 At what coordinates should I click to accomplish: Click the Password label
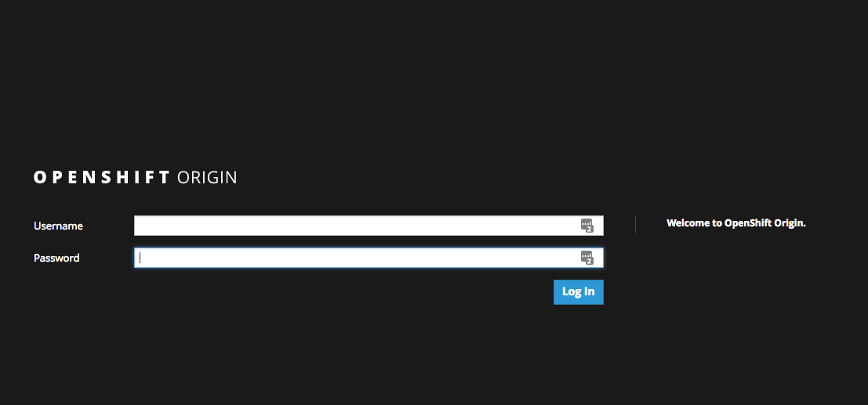pos(56,258)
